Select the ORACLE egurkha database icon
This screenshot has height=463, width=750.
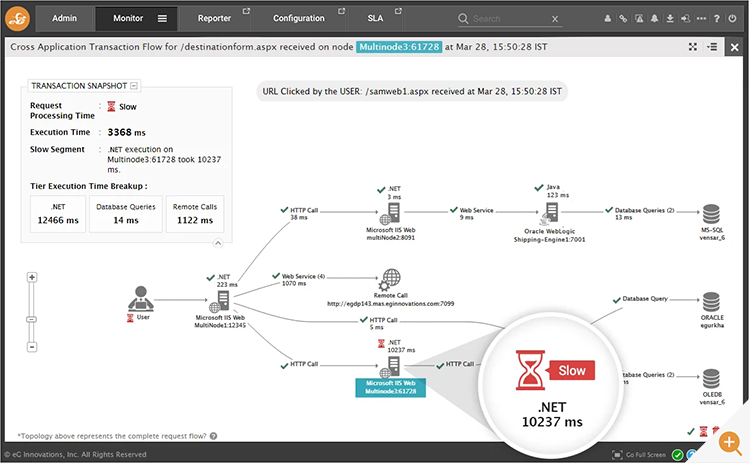pos(711,302)
